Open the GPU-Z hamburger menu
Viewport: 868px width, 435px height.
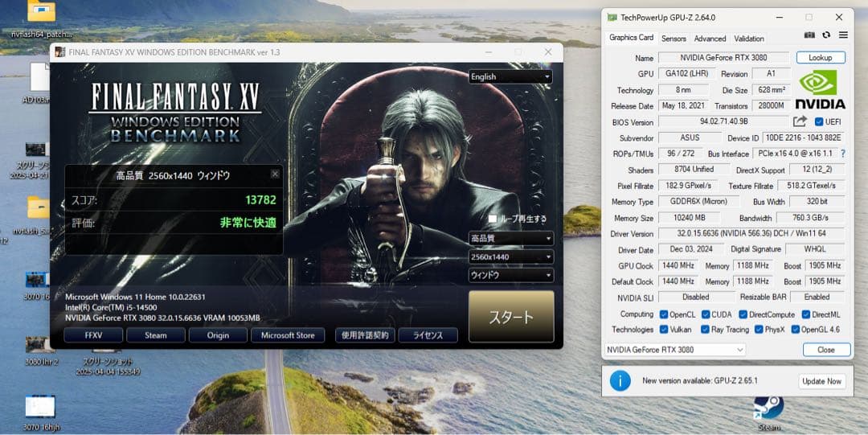[843, 35]
